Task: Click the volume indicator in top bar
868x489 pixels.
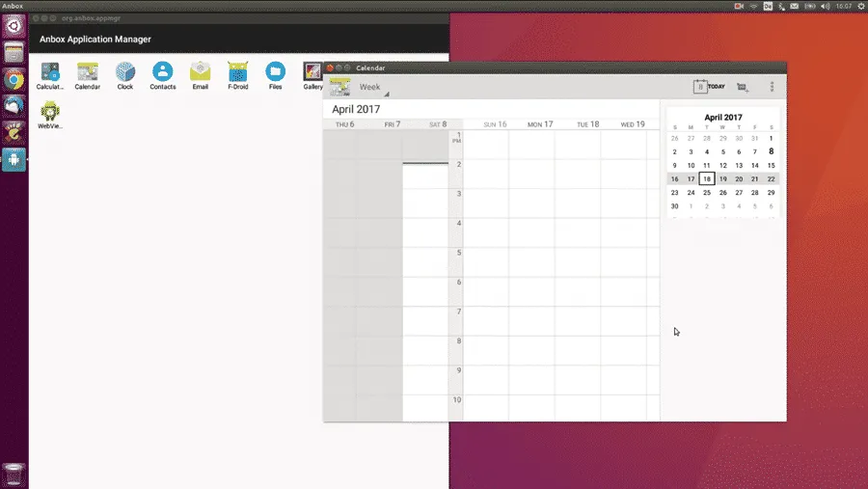Action: [826, 6]
